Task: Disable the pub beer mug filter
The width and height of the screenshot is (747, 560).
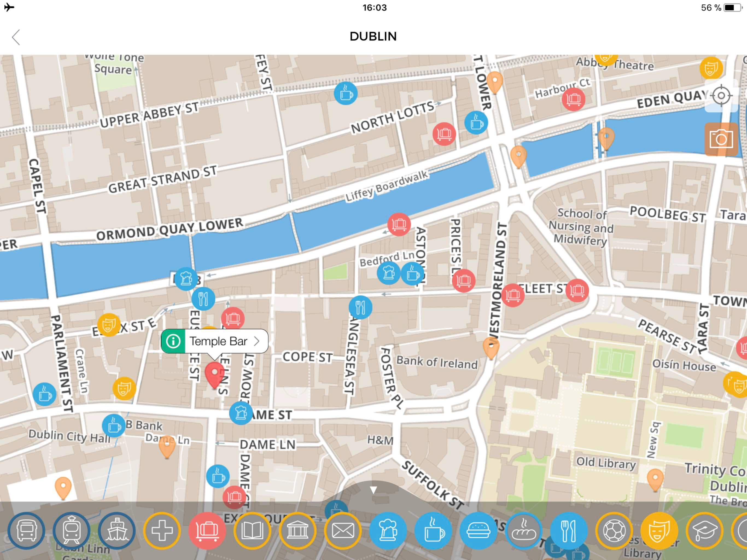Action: pyautogui.click(x=388, y=531)
